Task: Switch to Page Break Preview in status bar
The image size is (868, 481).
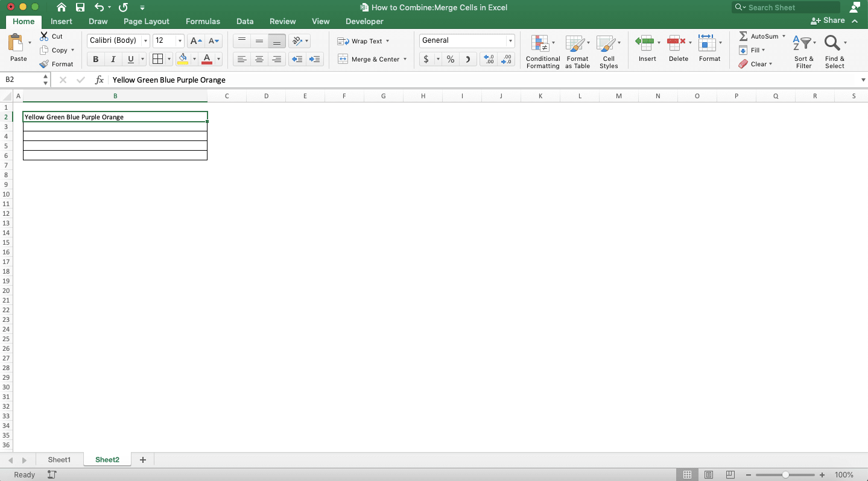Action: [730, 475]
